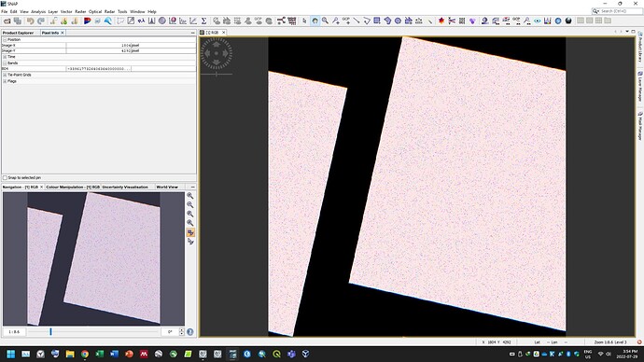The height and width of the screenshot is (362, 644).
Task: Open Excel from the taskbar
Action: (99, 354)
